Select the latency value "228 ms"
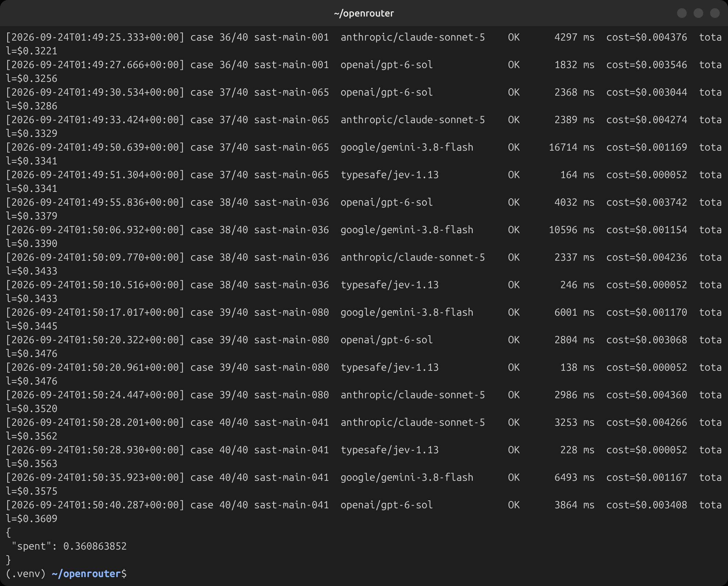 pos(577,450)
